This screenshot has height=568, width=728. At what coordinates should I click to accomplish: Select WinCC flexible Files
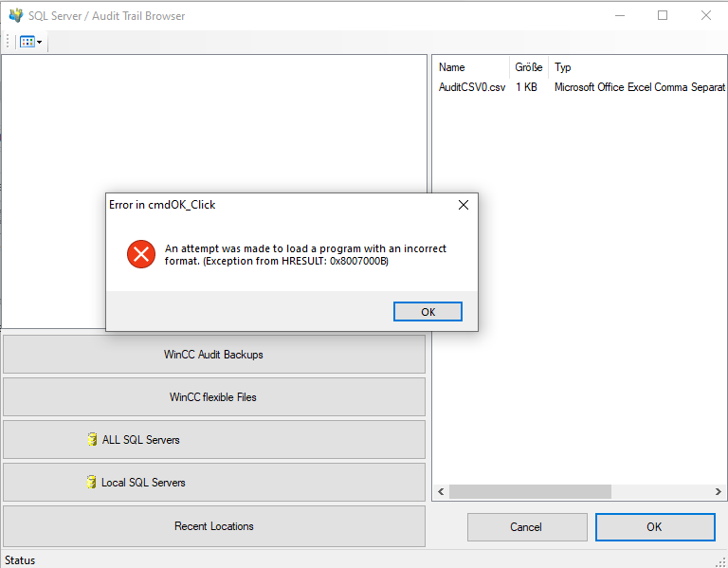tap(213, 397)
